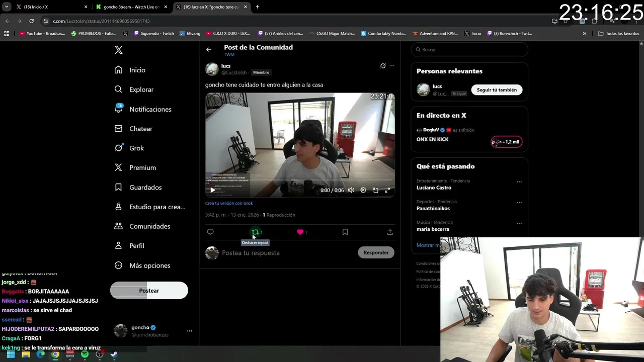The width and height of the screenshot is (644, 362).
Task: Open ONX EN KICK live broadcast
Action: (432, 139)
